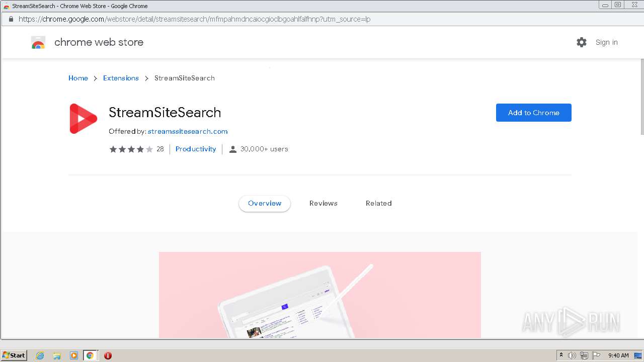644x362 pixels.
Task: Click the StreamSiteSearch title heading
Action: [x=165, y=113]
